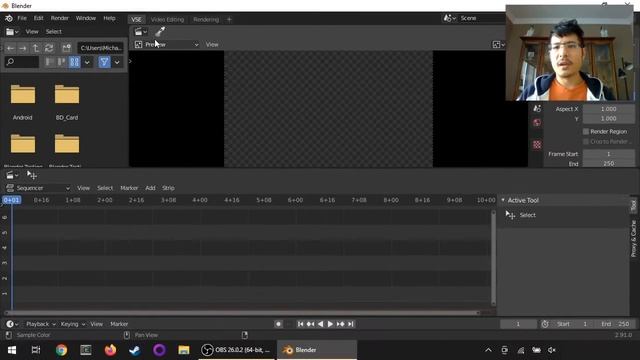
Task: Click the file search field
Action: 22,62
